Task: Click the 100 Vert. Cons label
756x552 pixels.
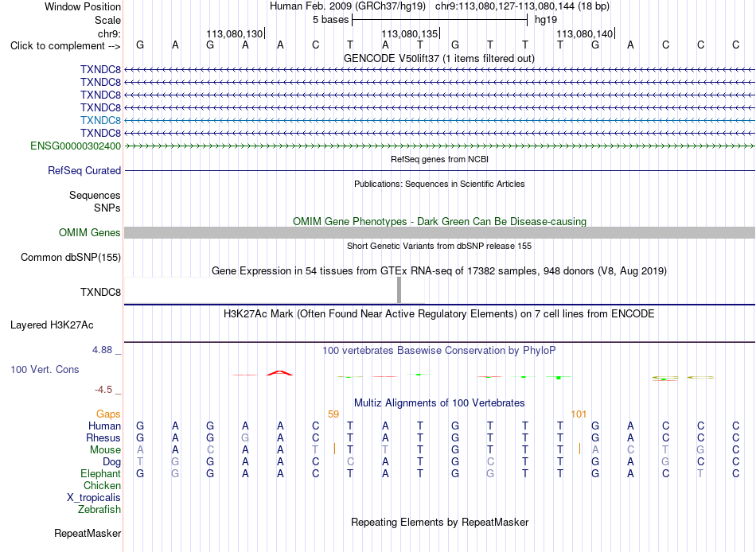Action: pos(45,369)
